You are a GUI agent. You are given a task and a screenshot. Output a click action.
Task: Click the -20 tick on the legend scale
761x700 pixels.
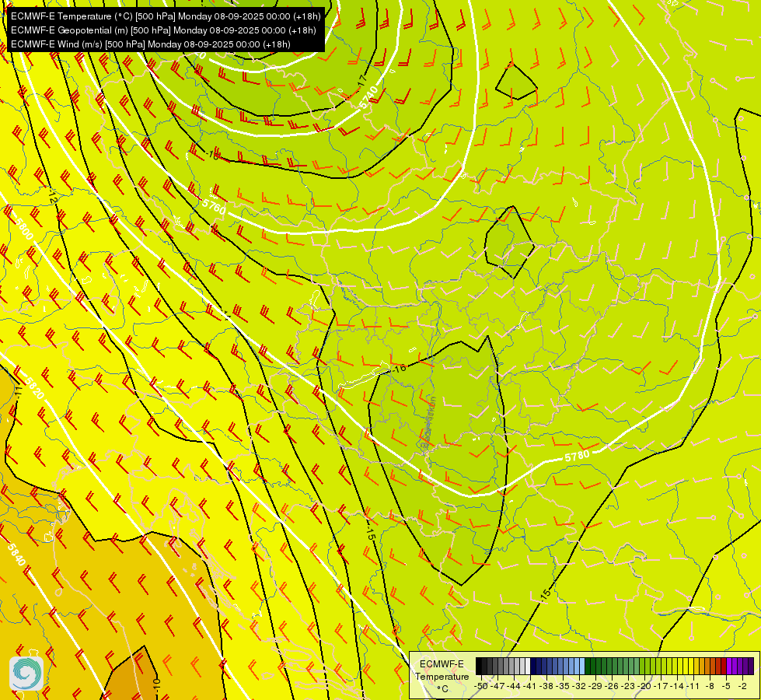coord(645,686)
